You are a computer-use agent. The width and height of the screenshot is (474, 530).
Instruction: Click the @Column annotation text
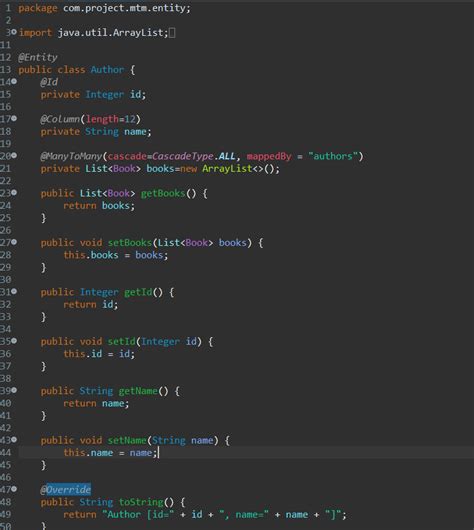(60, 119)
